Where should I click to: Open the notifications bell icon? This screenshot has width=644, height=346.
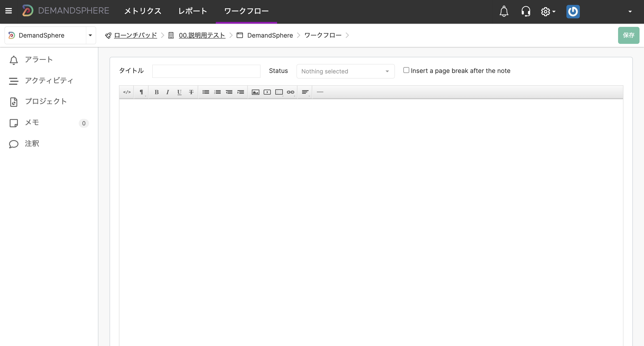click(504, 11)
